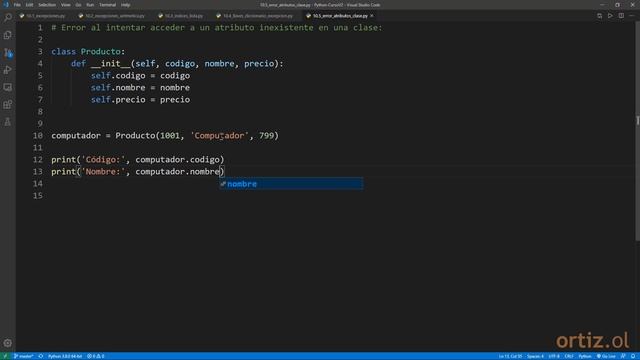Click the comment text on line 1
Image resolution: width=640 pixels, height=360 pixels.
pos(217,28)
